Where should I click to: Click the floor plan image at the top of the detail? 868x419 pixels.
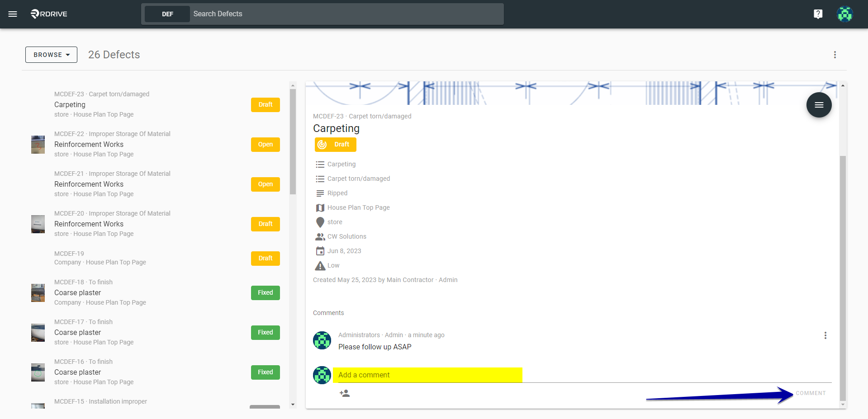(572, 93)
